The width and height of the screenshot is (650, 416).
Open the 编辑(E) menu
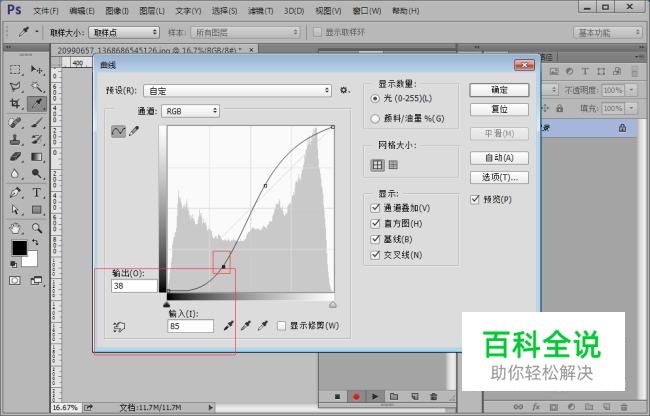(x=82, y=11)
